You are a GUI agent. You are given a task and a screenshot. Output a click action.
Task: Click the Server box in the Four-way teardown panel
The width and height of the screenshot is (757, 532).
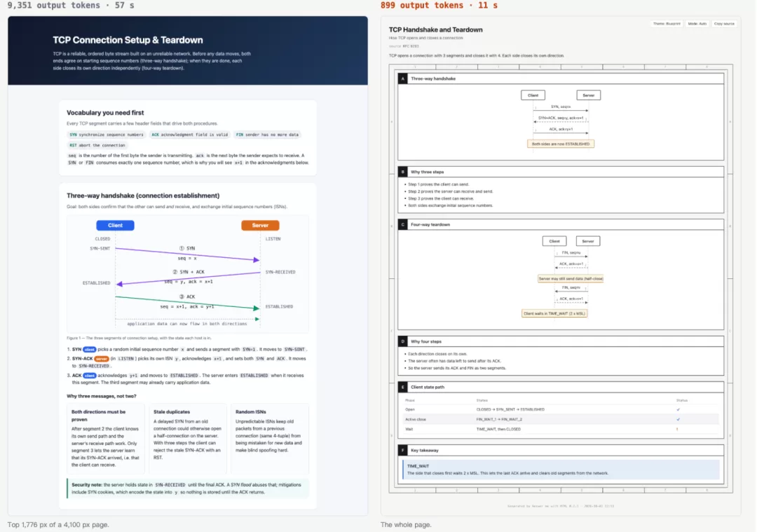coord(587,241)
